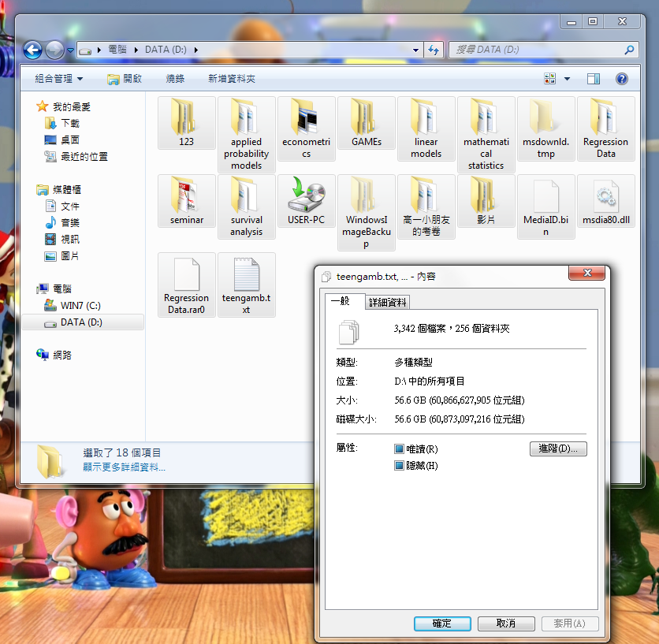This screenshot has height=644, width=659.
Task: Open the 文件 library
Action: click(61, 206)
